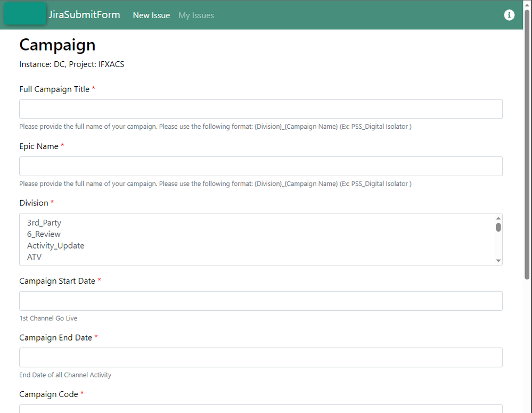The width and height of the screenshot is (532, 413).
Task: Click the Campaign page heading
Action: pos(58,45)
